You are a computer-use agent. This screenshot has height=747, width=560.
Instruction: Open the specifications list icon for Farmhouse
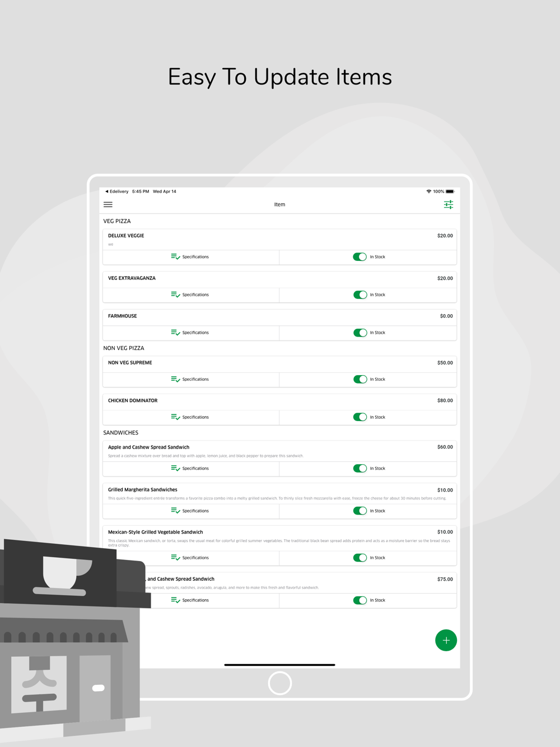[175, 333]
